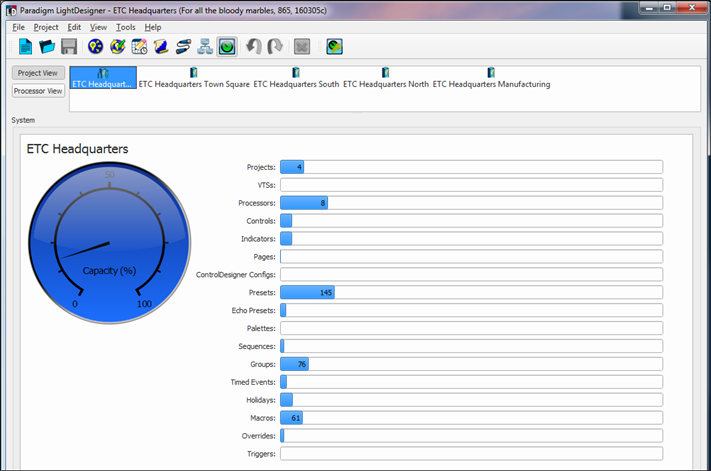The width and height of the screenshot is (711, 471).
Task: Click the calendar with pencil icon
Action: tap(139, 46)
